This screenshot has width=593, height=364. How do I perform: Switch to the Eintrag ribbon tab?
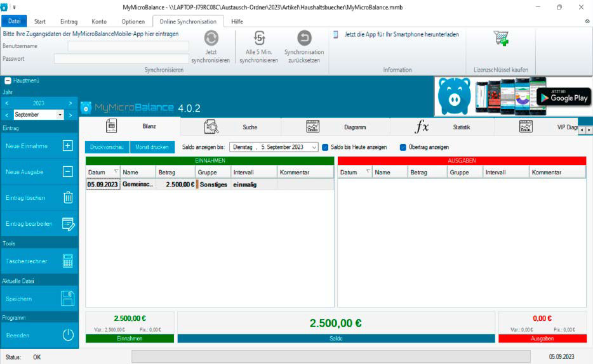tap(69, 22)
